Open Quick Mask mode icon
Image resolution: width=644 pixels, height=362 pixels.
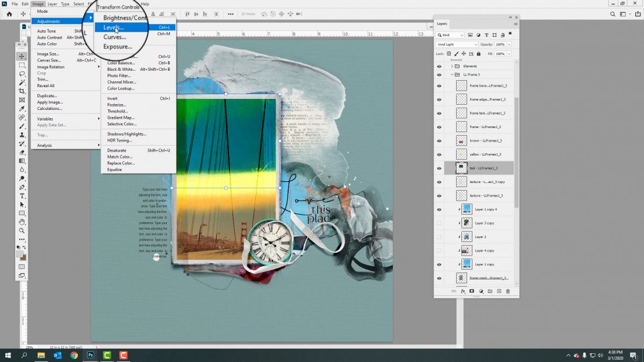coord(22,267)
